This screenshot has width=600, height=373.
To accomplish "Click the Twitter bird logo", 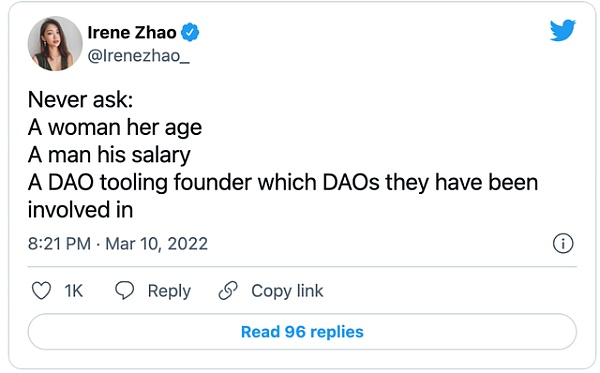I will coord(562,30).
